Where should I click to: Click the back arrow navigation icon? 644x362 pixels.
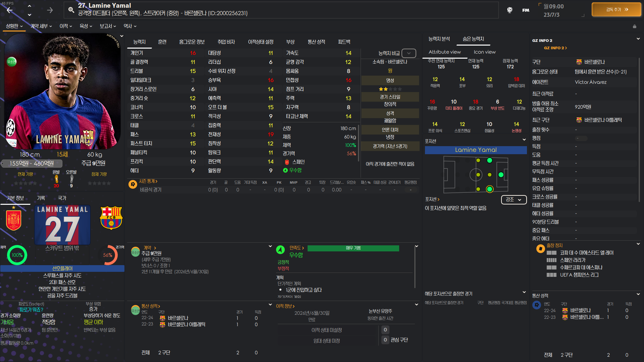10,10
